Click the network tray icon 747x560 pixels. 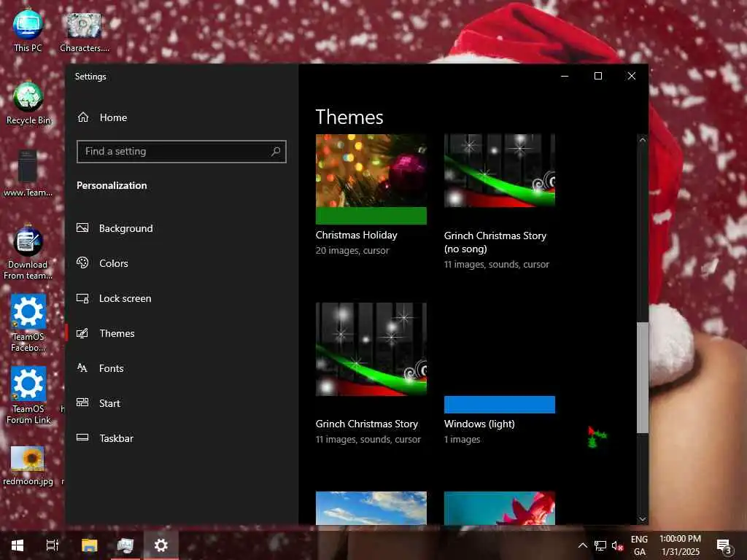point(600,545)
